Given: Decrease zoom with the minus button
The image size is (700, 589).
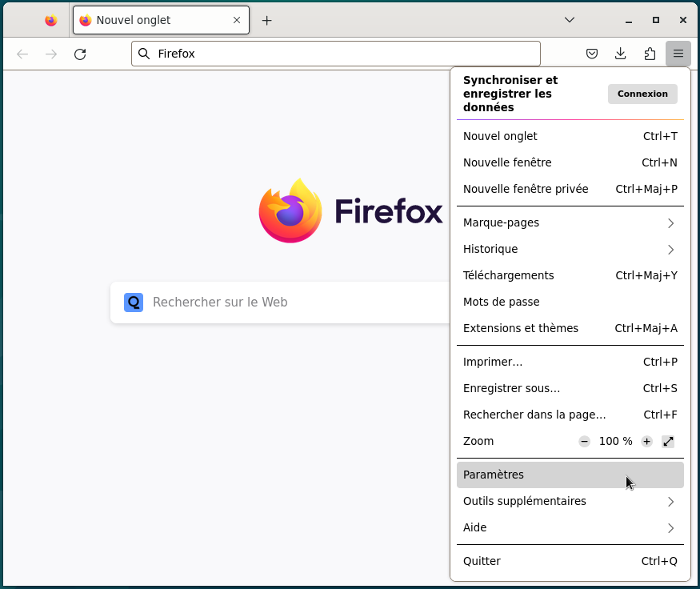Looking at the screenshot, I should (x=584, y=441).
